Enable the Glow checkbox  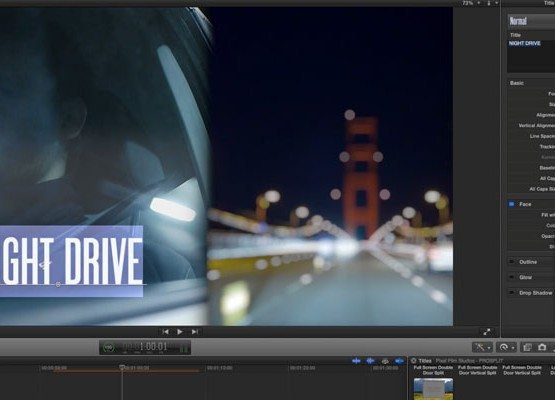(x=511, y=277)
